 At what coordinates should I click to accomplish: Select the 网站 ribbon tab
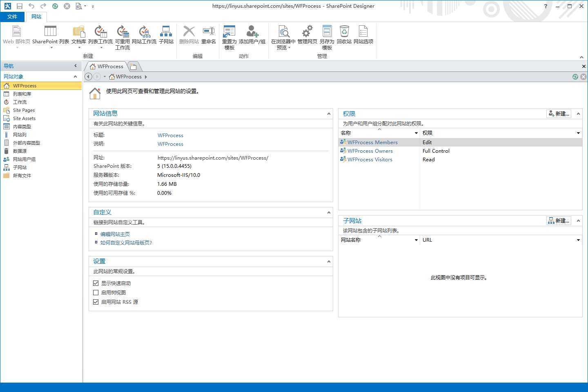pos(36,17)
